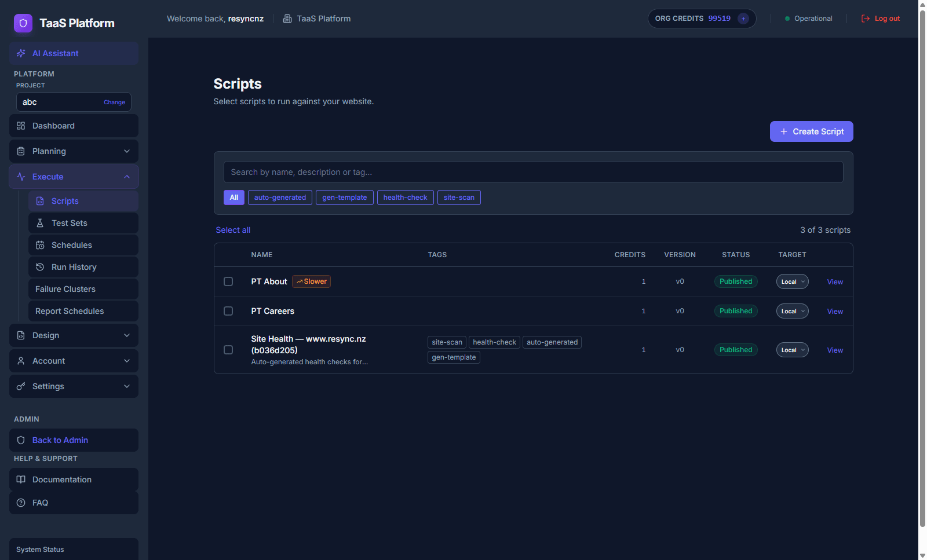Click the Create Script button
The image size is (927, 560).
click(x=811, y=131)
